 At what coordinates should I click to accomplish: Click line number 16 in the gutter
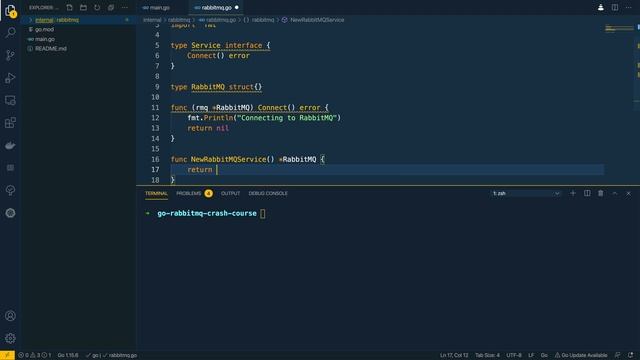coord(155,159)
